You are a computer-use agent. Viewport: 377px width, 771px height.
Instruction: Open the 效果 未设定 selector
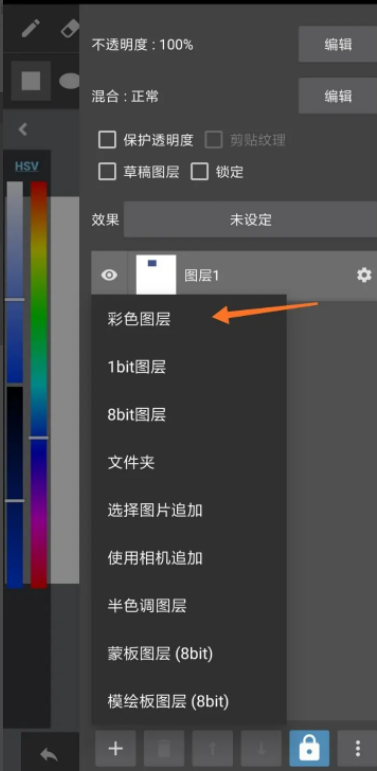[250, 219]
